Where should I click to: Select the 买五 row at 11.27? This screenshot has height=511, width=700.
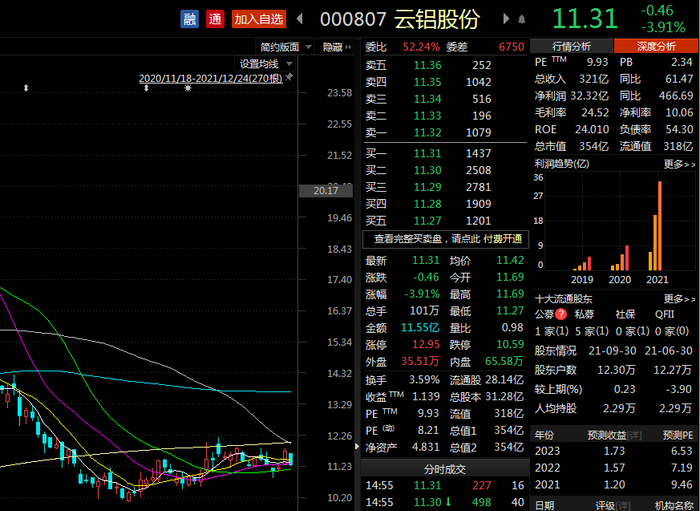(x=445, y=221)
